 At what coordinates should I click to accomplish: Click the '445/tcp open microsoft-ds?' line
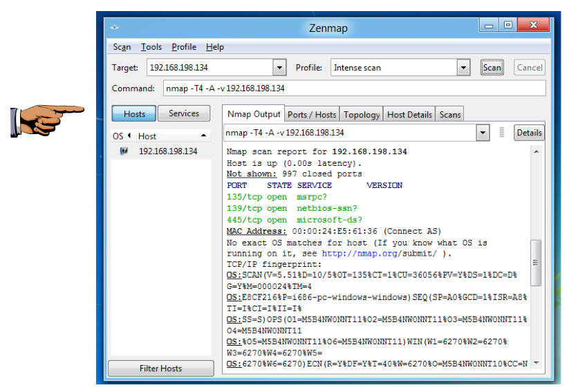tap(295, 220)
